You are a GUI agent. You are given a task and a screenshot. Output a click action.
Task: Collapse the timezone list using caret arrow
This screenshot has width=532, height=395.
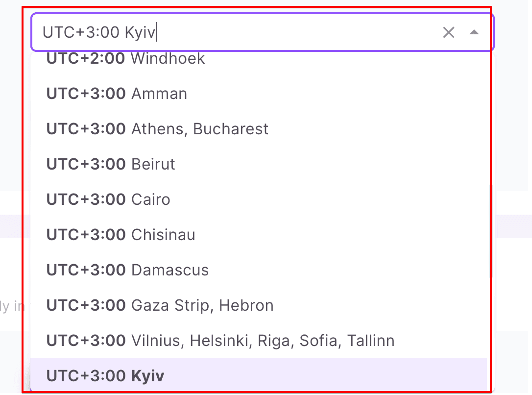(474, 33)
